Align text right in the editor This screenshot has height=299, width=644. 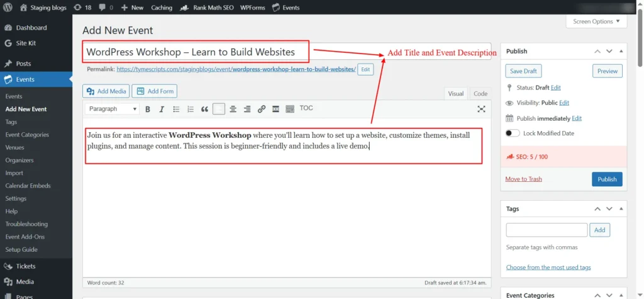[247, 109]
